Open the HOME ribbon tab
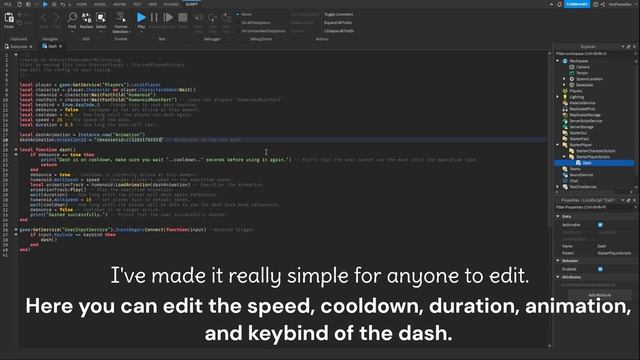 pos(82,4)
